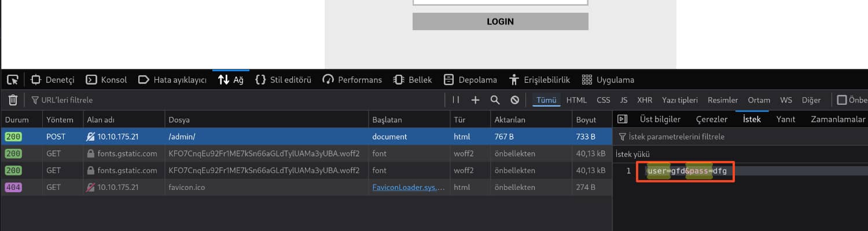Open the Çerezler cookies tab
Image resolution: width=868 pixels, height=231 pixels.
[x=712, y=119]
